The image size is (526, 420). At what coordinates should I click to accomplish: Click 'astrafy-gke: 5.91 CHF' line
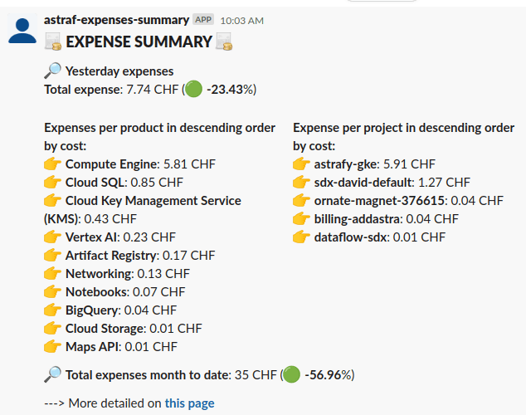(375, 164)
